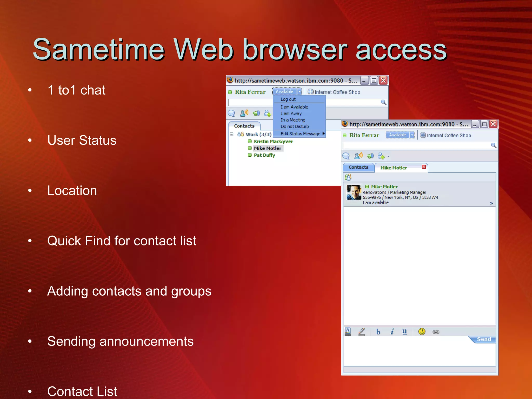Screen dimensions: 532x399
Task: Click the announcement megaphone icon in the front window
Action: 370,156
